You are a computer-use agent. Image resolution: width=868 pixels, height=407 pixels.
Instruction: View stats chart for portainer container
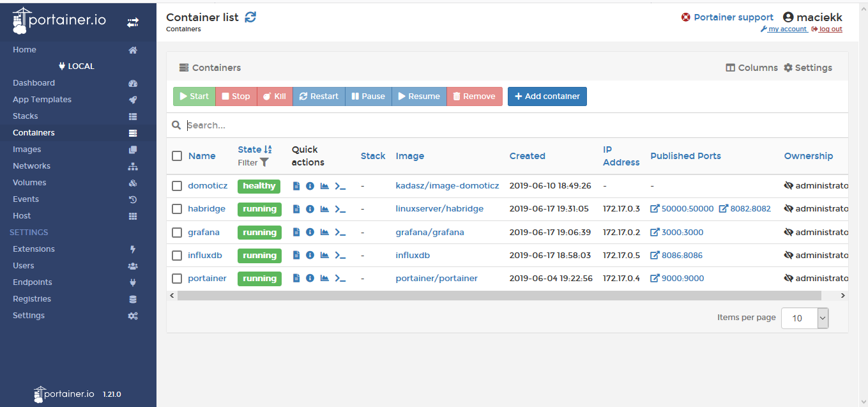[x=324, y=279]
